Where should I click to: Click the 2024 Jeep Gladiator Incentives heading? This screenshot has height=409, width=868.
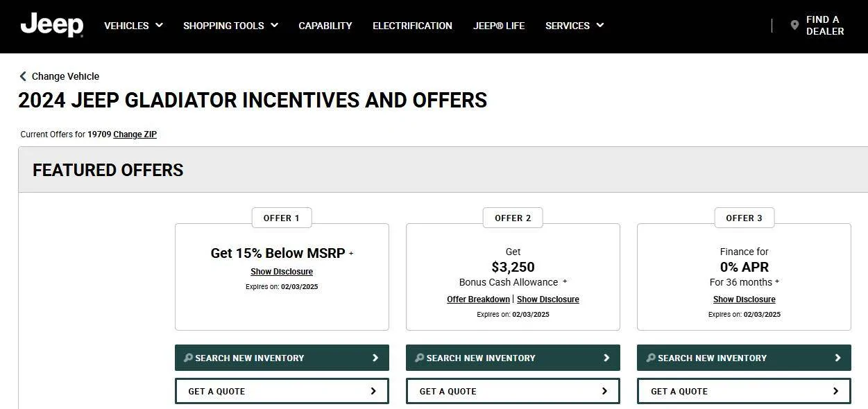[253, 101]
